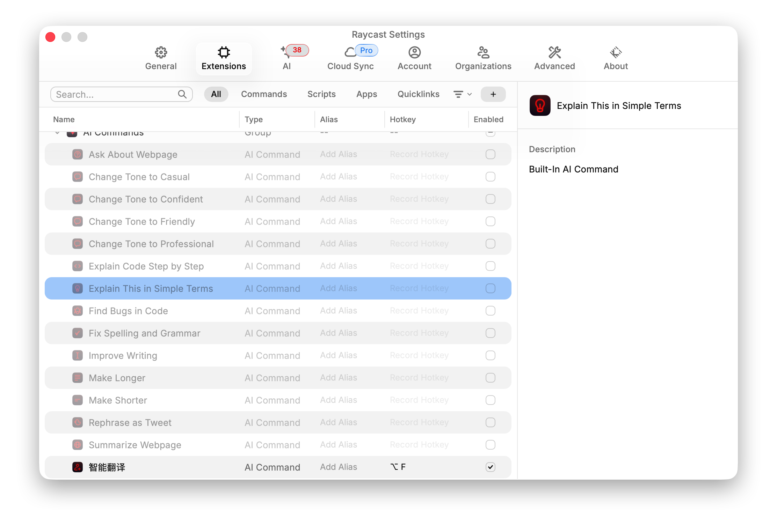Enable Explain This in Simple Terms checkbox
Image resolution: width=777 pixels, height=532 pixels.
tap(491, 288)
